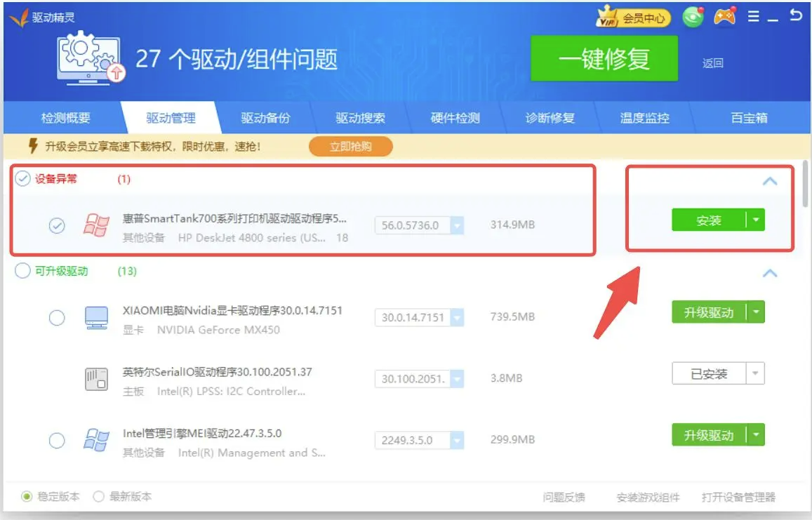This screenshot has width=812, height=520.
Task: Click the back arrow at top right
Action: [x=794, y=17]
